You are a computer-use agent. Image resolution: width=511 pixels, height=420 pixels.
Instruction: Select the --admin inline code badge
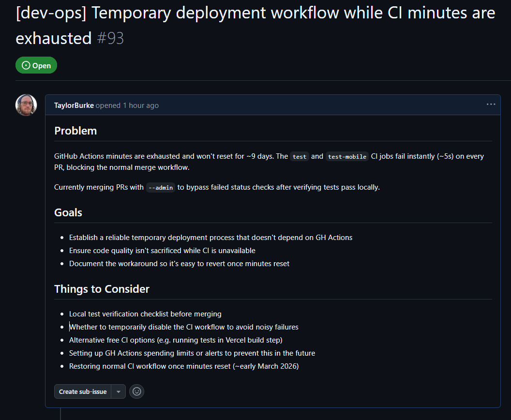[x=160, y=187]
